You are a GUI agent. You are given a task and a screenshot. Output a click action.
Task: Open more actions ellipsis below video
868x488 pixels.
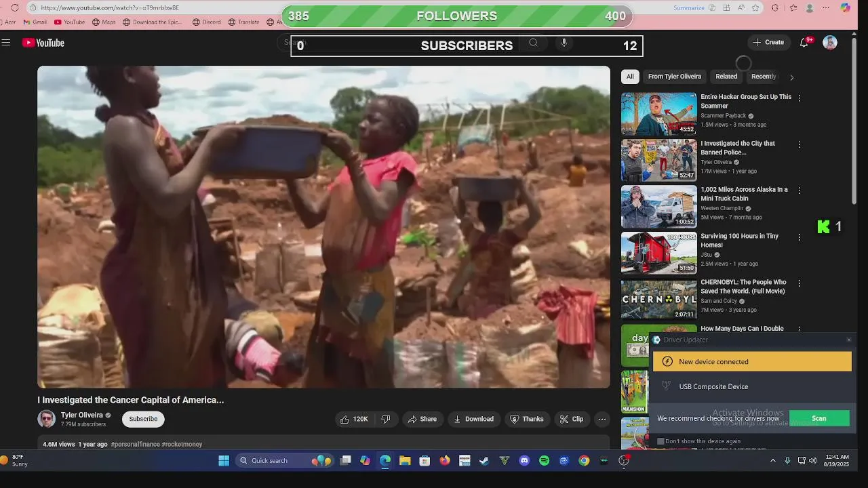601,419
